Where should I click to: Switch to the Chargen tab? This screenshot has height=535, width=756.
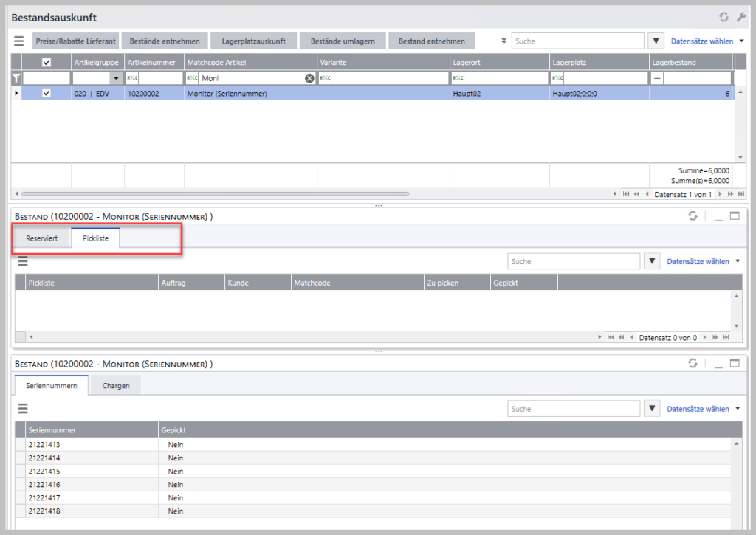click(x=115, y=386)
